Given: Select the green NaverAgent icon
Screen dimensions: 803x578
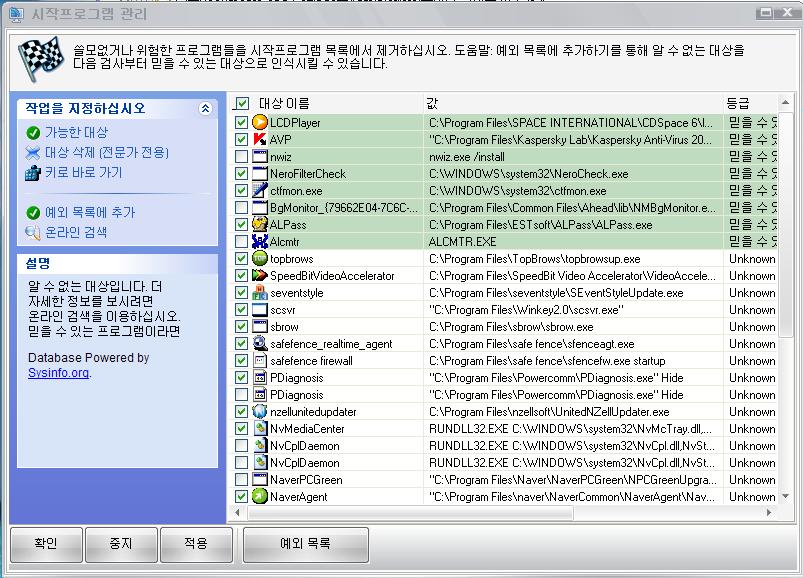Looking at the screenshot, I should [x=260, y=496].
